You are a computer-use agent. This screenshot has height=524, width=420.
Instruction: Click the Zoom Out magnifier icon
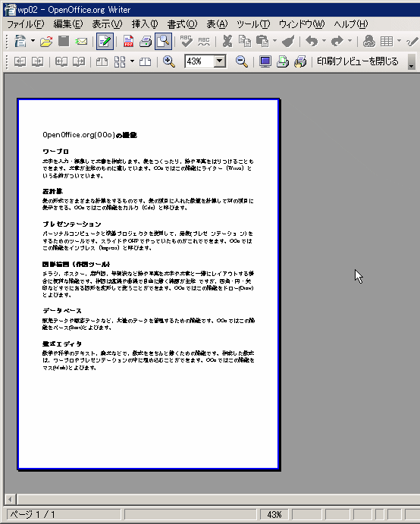coord(241,61)
